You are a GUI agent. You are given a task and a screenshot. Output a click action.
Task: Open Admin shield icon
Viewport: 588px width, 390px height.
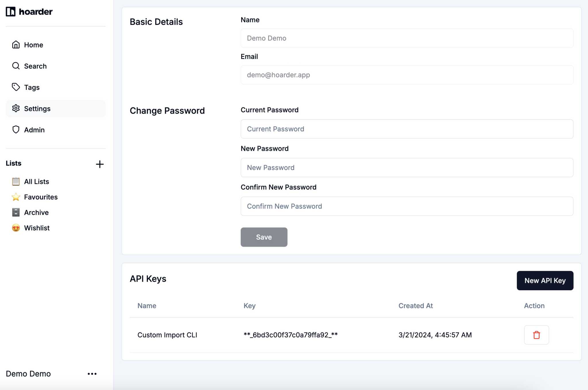16,130
